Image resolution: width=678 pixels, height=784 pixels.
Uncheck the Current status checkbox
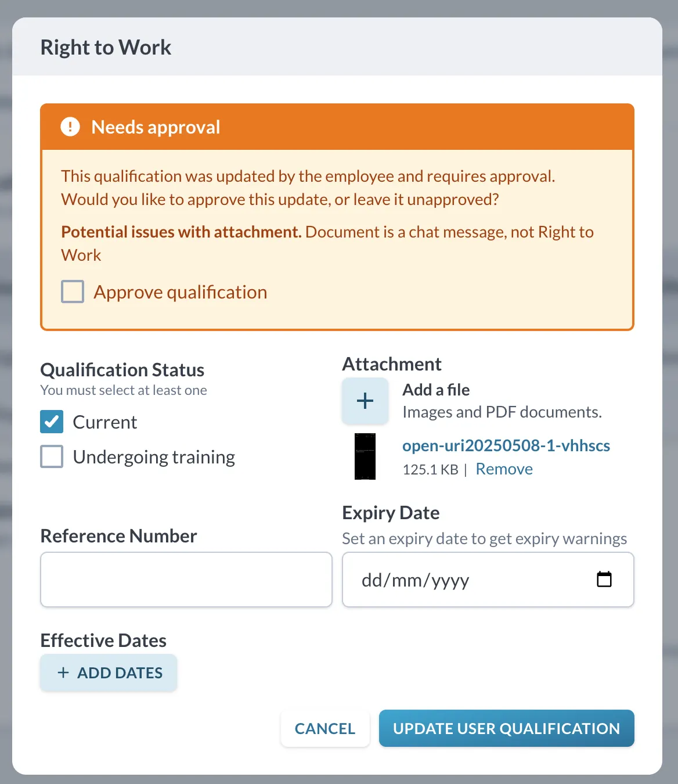point(52,422)
